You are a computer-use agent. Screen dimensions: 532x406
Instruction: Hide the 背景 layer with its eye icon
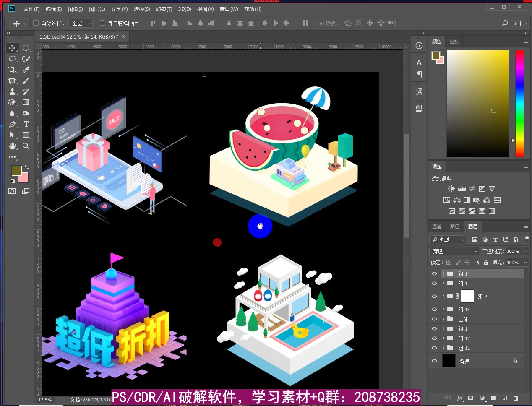click(434, 361)
